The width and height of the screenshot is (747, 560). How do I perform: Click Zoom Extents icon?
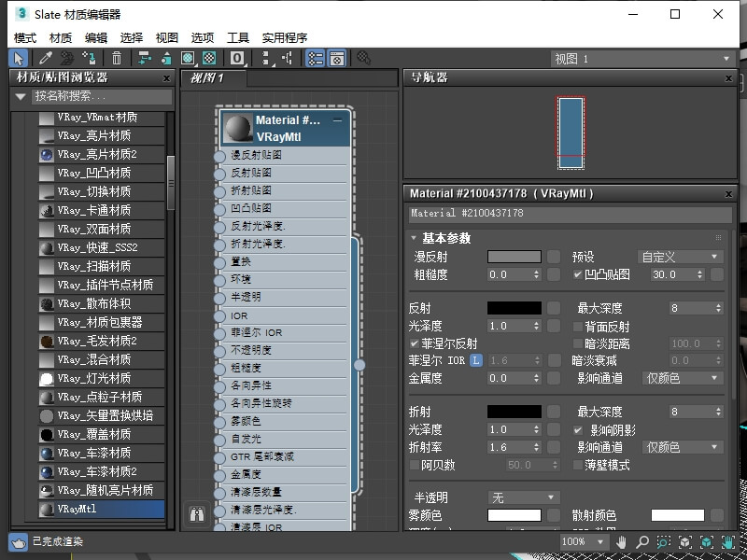[685, 542]
